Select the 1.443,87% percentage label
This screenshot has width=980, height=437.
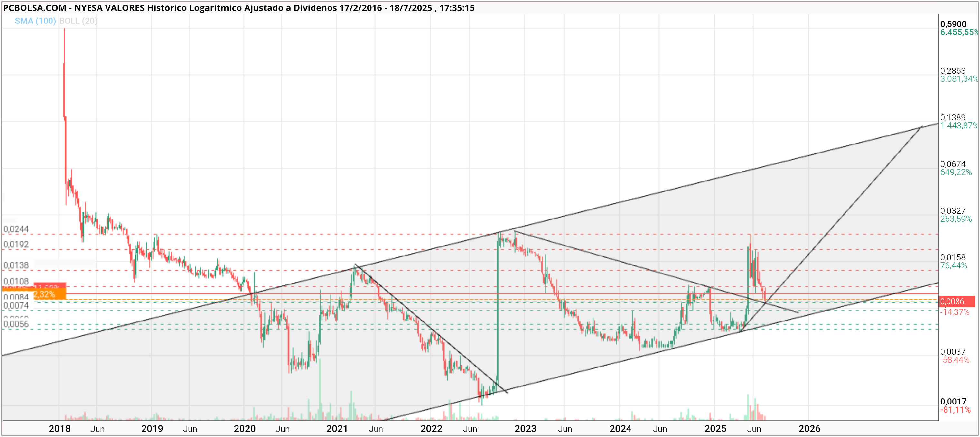(x=959, y=126)
